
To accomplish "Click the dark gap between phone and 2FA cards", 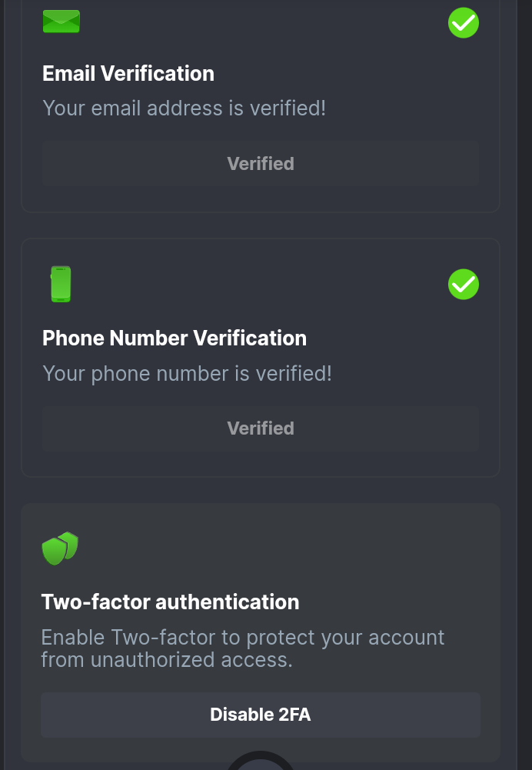I will pos(261,490).
